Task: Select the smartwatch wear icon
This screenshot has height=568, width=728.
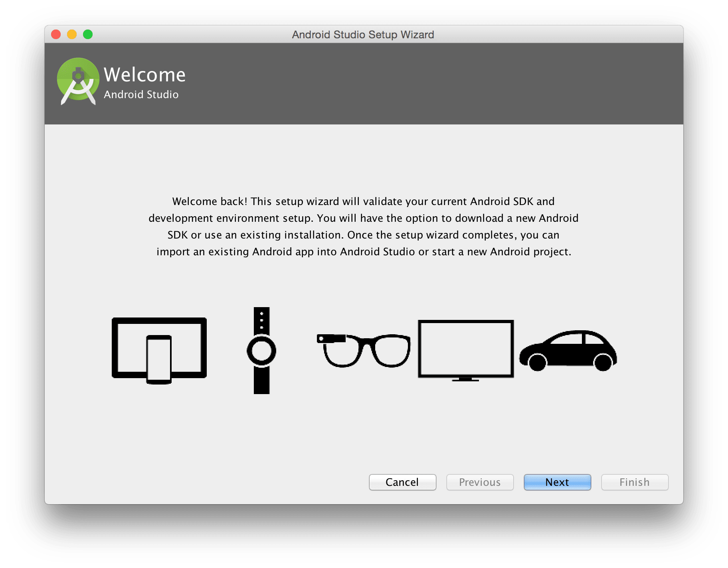Action: 261,351
